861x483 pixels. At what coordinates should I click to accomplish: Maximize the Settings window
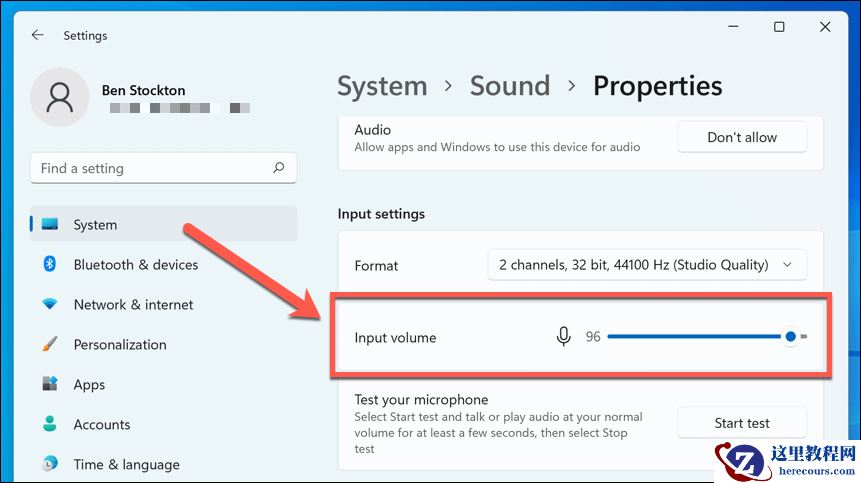[x=779, y=28]
